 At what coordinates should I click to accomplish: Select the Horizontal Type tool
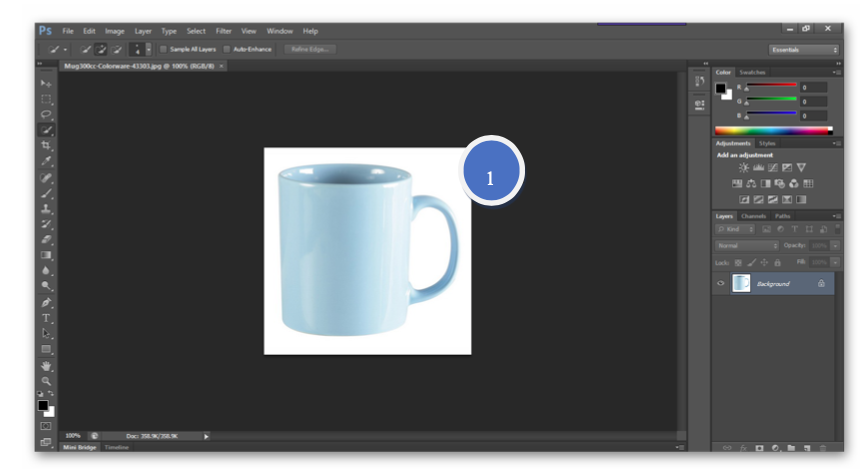(46, 318)
